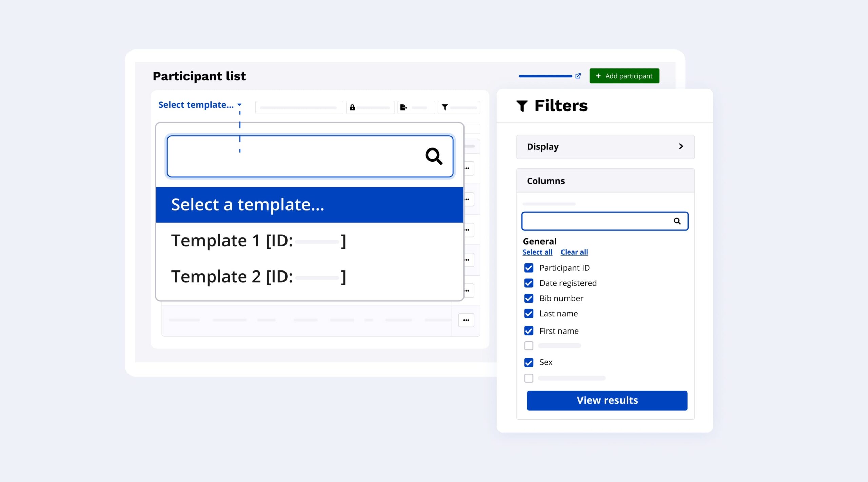Click the export file icon
868x482 pixels.
[x=403, y=107]
